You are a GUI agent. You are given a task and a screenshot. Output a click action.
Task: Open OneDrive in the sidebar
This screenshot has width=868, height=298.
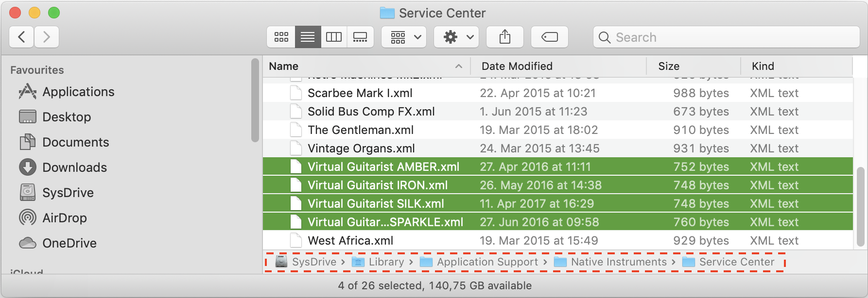point(57,243)
